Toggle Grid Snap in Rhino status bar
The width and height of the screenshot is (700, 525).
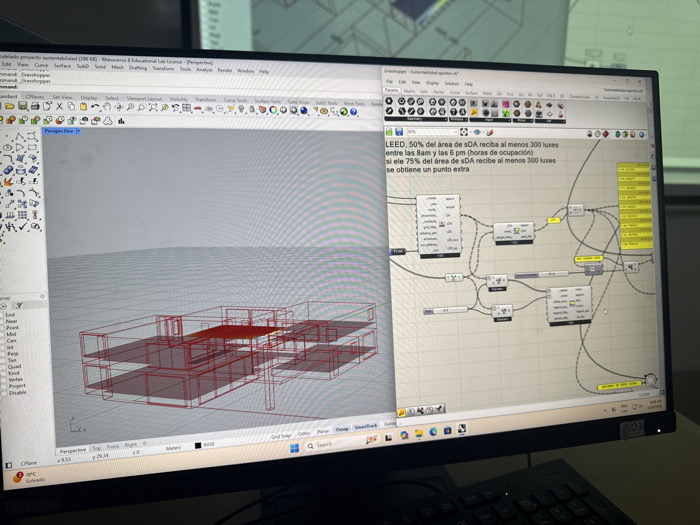281,436
